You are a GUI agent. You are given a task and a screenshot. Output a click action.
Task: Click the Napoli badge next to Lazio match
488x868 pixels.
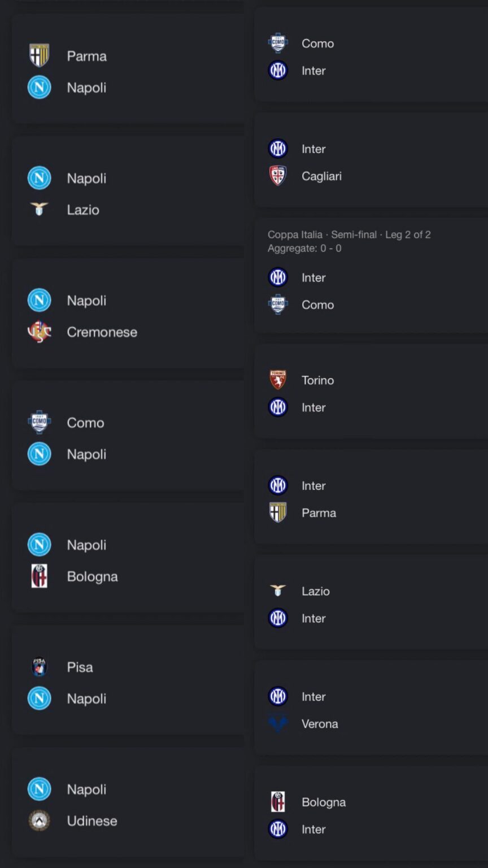pyautogui.click(x=39, y=178)
